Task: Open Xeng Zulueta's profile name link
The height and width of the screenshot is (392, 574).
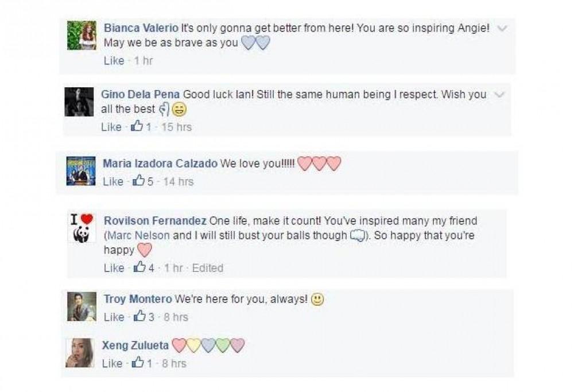Action: [x=135, y=346]
